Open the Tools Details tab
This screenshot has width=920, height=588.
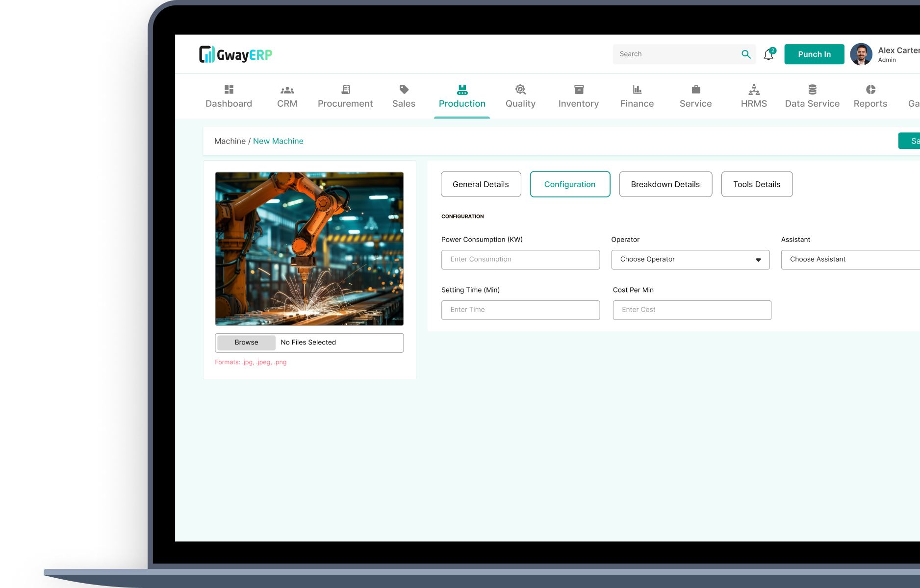point(756,184)
